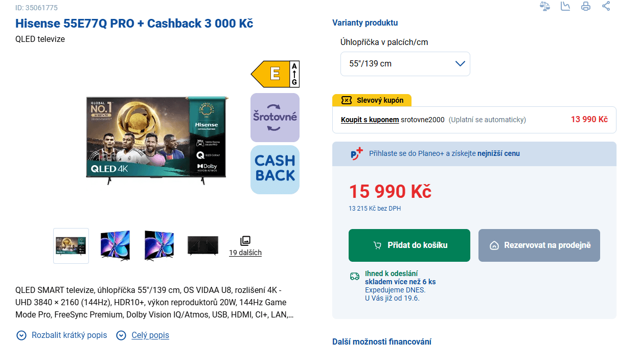Open the Šrotovné trade-in badge
This screenshot has width=617, height=364.
pos(275,117)
